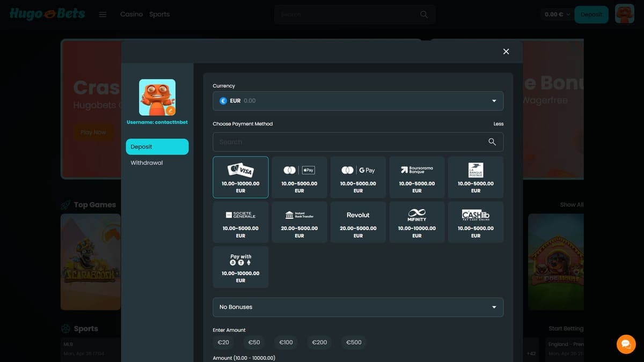
Task: Collapse payment methods with Less
Action: 499,124
